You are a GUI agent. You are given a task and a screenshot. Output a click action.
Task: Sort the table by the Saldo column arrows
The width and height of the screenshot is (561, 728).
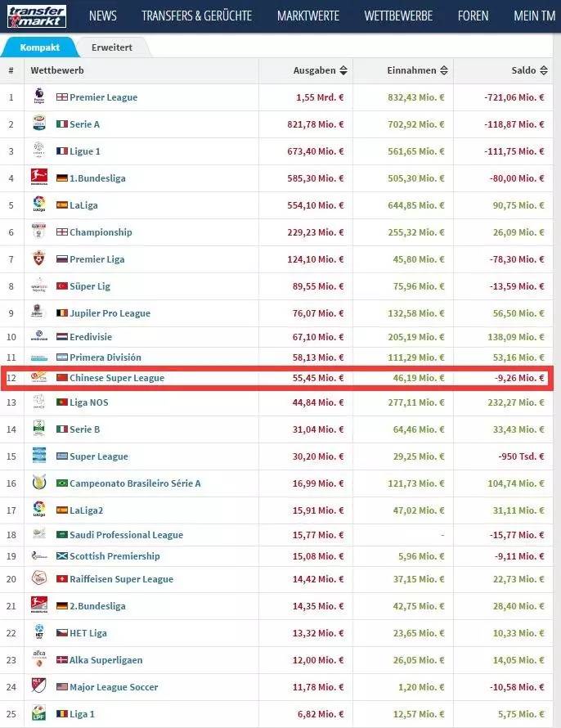point(545,70)
